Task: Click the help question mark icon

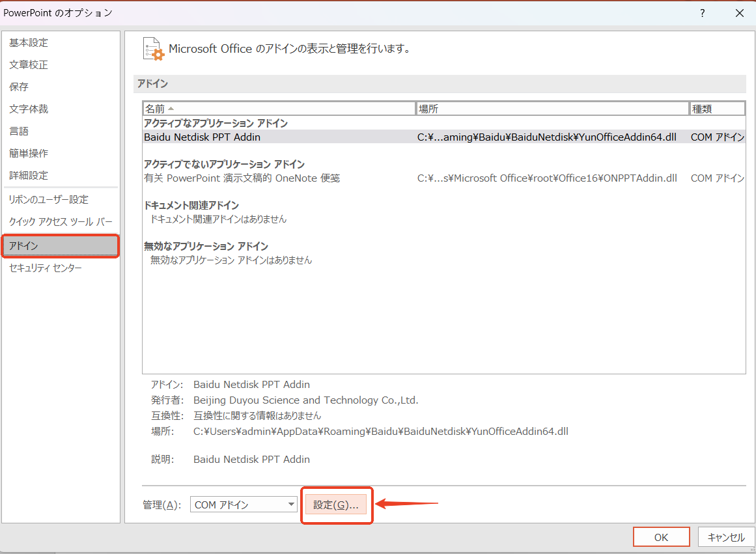Action: click(702, 13)
